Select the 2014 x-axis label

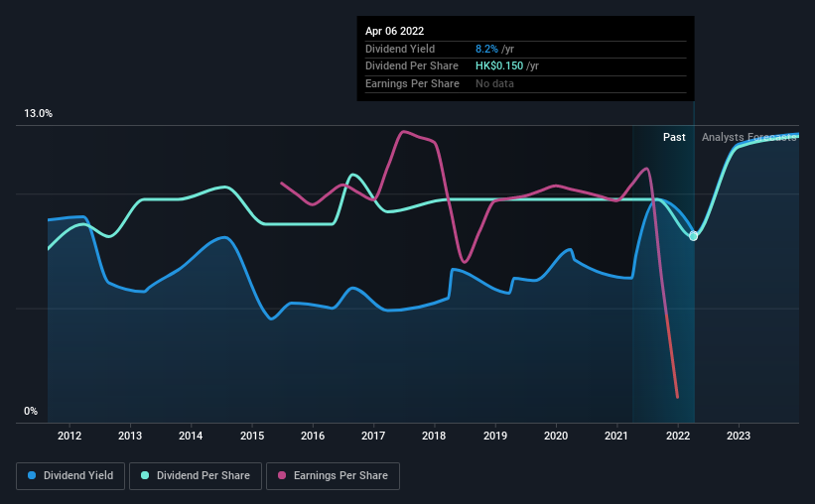coord(191,436)
